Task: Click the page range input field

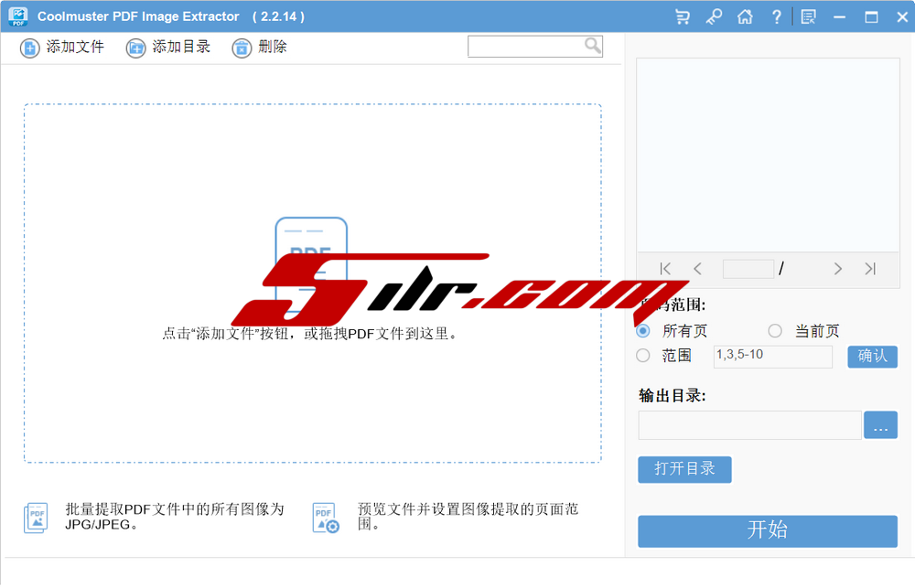Action: point(772,357)
